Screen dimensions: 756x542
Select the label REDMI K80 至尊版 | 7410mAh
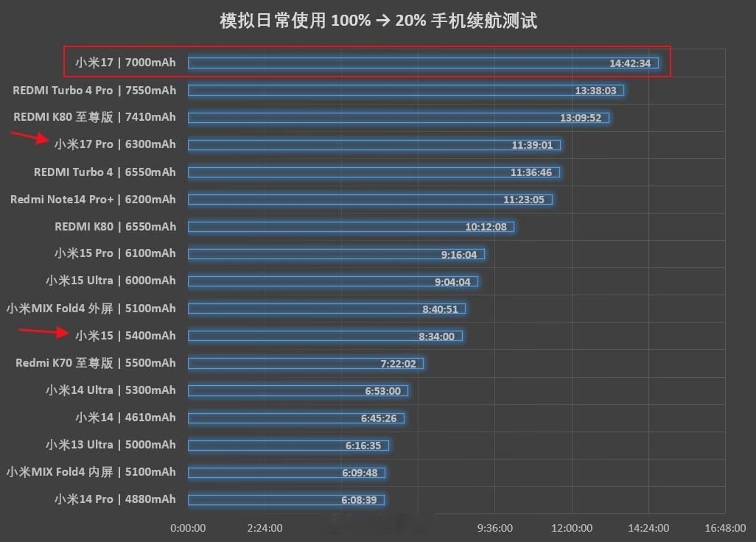pos(94,117)
